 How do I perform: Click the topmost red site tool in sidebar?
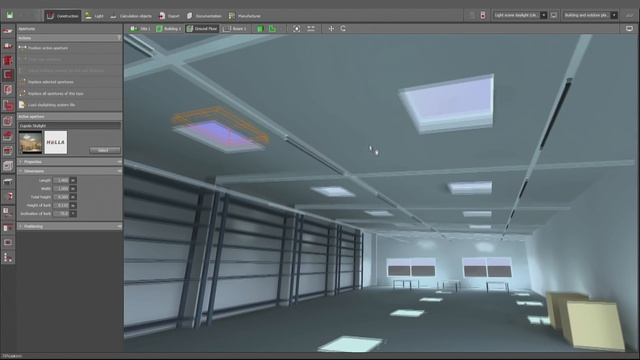(8, 31)
